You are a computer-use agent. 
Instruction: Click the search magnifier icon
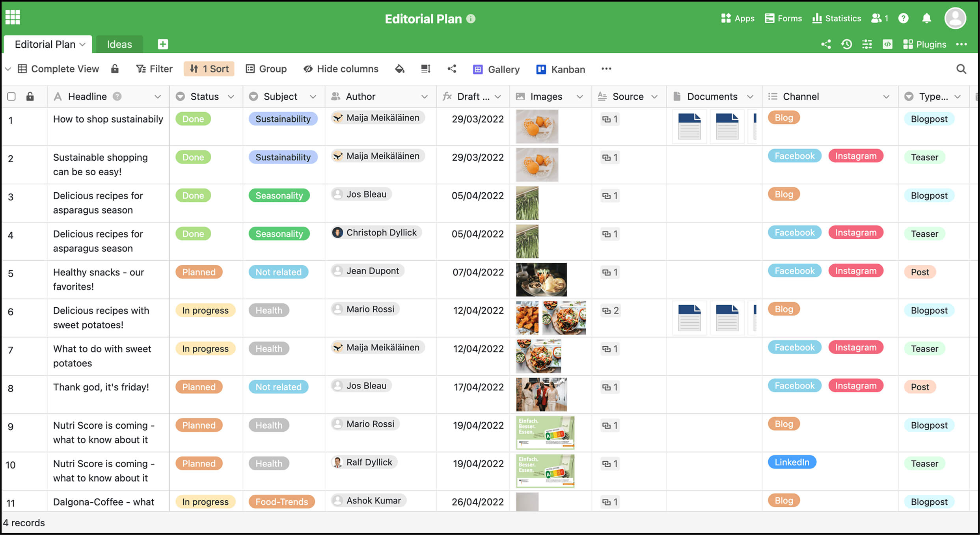click(961, 69)
